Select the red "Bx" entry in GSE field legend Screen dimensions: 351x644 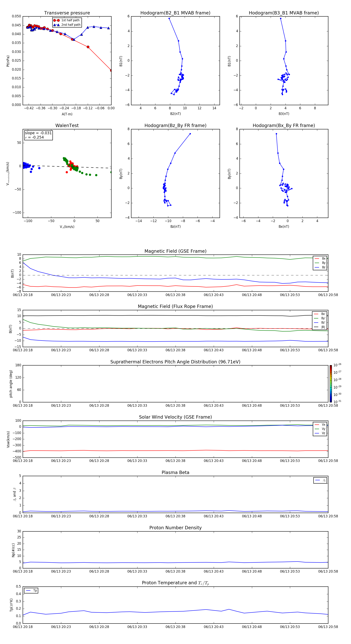tap(320, 259)
